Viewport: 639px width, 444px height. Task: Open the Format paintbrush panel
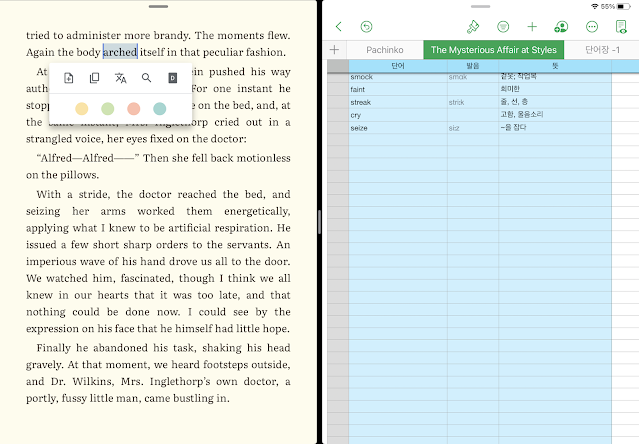(473, 27)
